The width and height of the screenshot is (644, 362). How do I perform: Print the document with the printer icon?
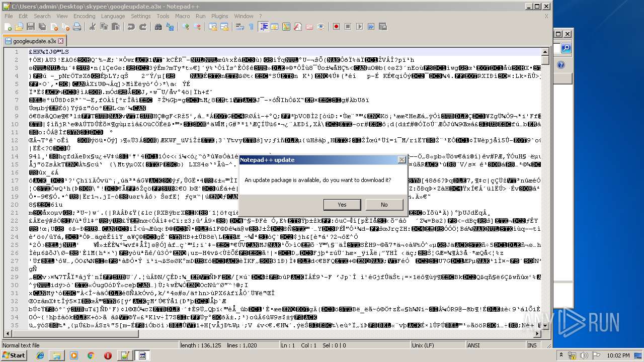[77, 27]
